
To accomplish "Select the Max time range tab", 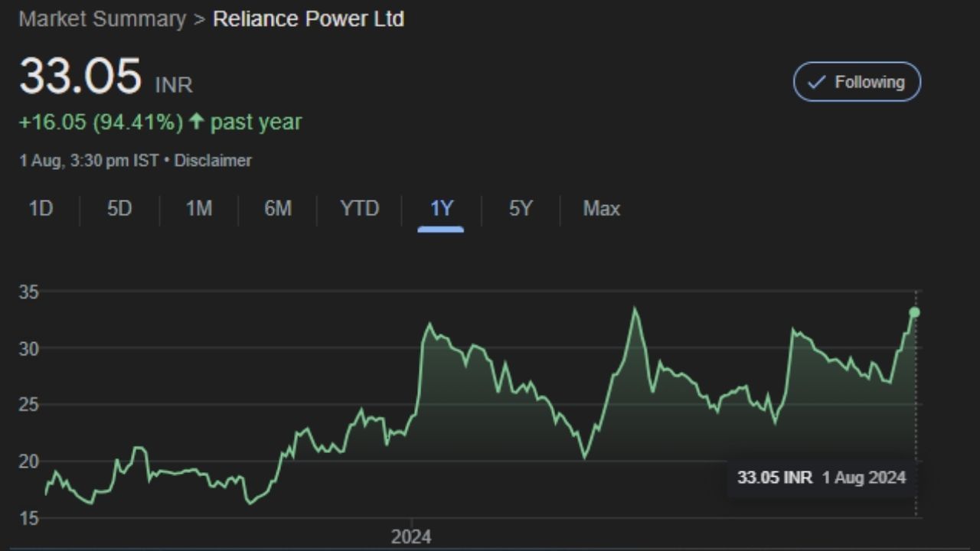I will [601, 208].
